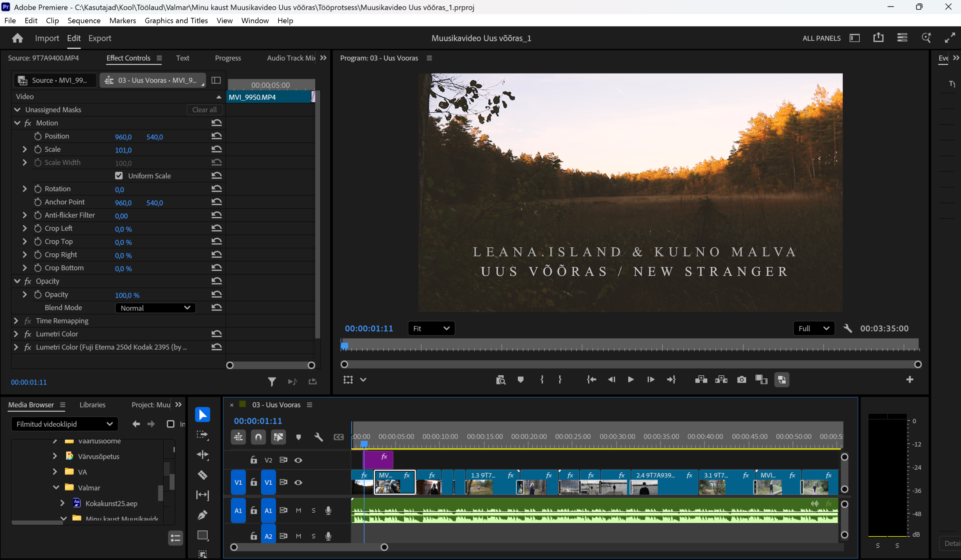Click the Clear all masks button
This screenshot has height=560, width=961.
pos(205,110)
